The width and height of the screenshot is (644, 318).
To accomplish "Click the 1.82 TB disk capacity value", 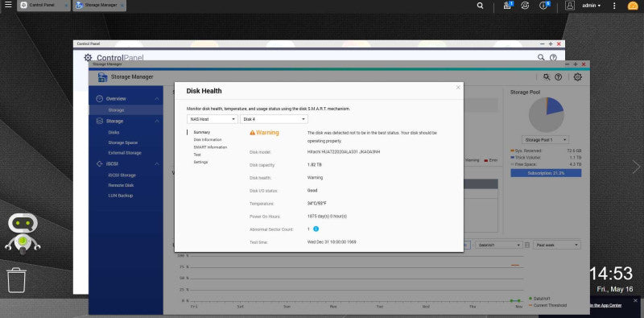I will [315, 165].
